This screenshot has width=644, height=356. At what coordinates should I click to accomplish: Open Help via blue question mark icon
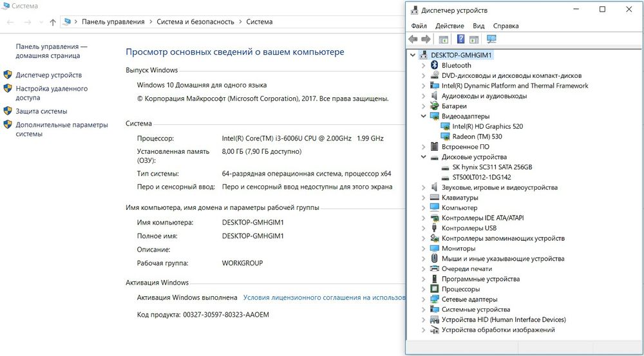(461, 39)
